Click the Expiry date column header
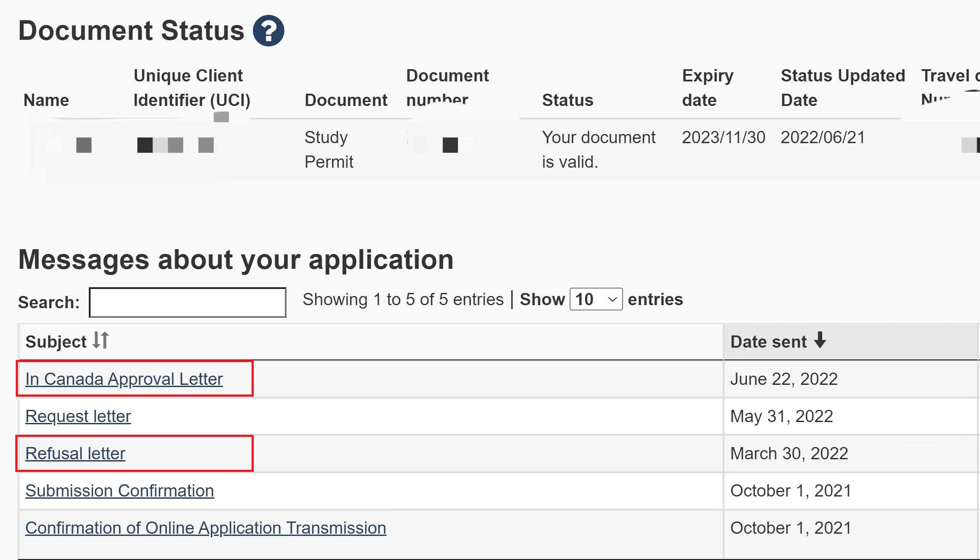This screenshot has width=980, height=560. click(x=707, y=88)
